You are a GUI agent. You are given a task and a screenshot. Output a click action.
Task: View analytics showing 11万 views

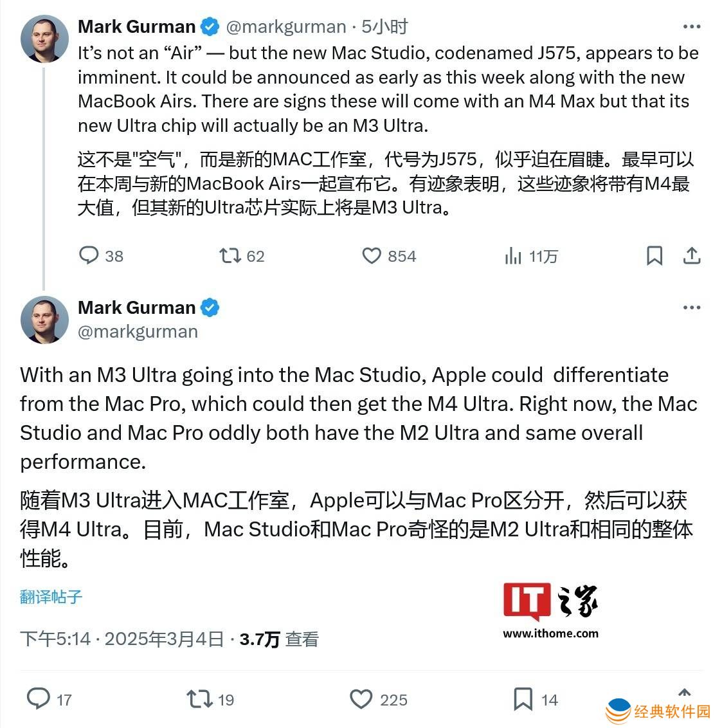click(x=531, y=256)
